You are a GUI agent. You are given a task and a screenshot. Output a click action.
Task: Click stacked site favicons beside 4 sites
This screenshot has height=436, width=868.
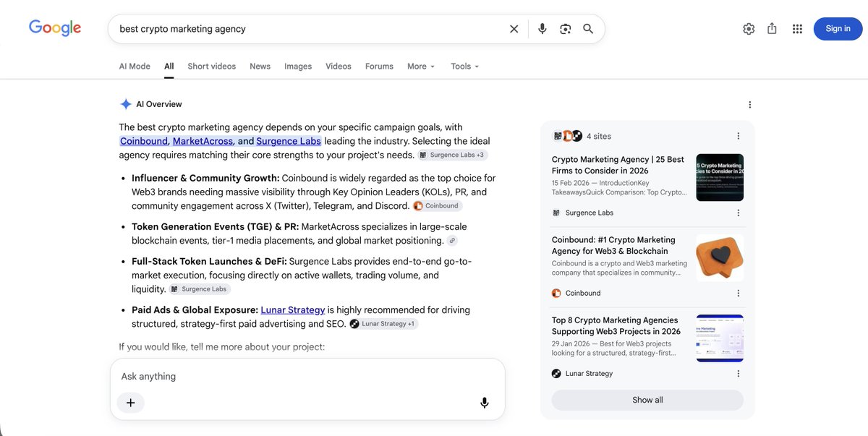point(568,136)
